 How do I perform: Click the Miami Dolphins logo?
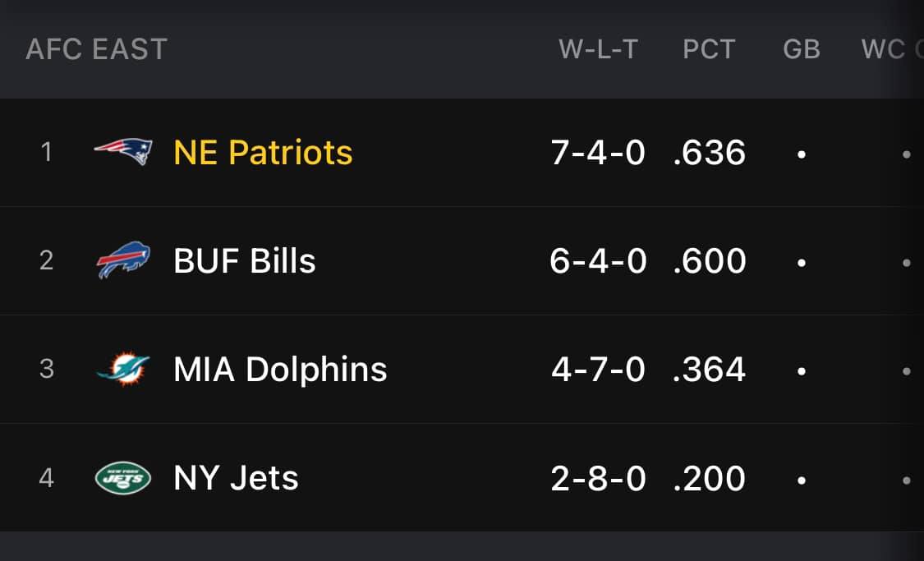(123, 370)
